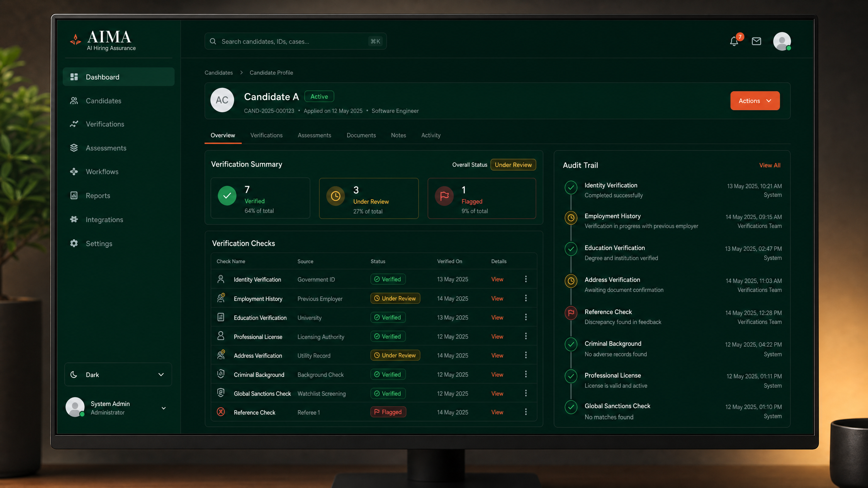The image size is (868, 488).
Task: Click the Under Review clock summary icon
Action: click(x=335, y=196)
